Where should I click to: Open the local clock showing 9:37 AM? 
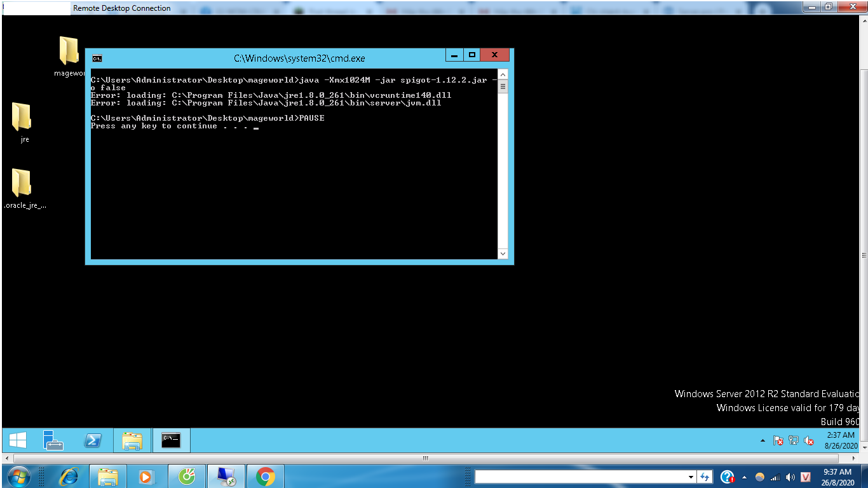(x=837, y=477)
